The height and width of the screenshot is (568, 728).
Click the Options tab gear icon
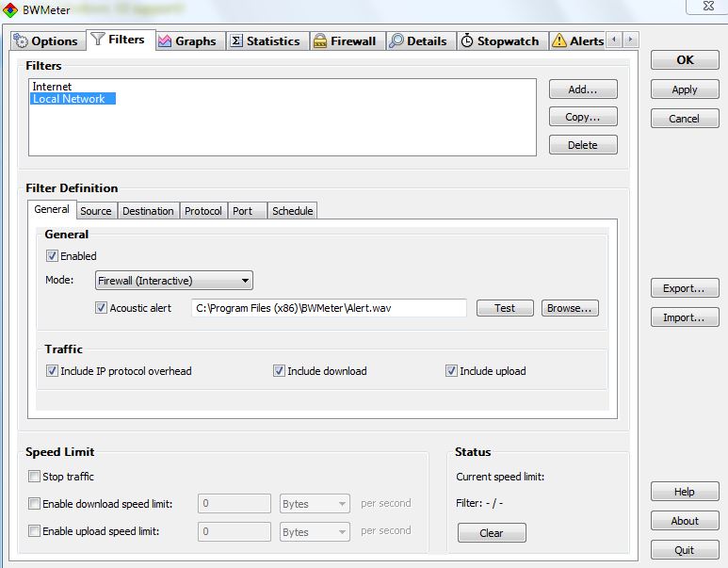(x=21, y=41)
